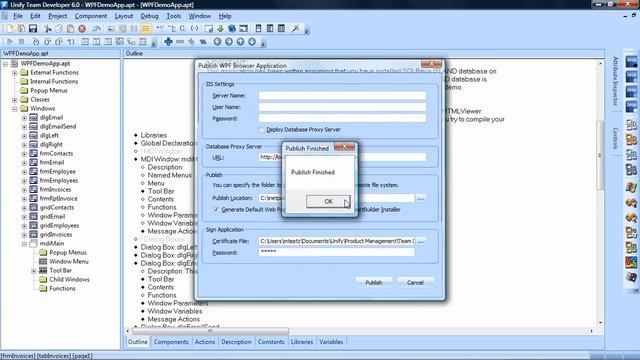The width and height of the screenshot is (640, 360).
Task: Collapse the Windows tree node
Action: click(x=15, y=109)
